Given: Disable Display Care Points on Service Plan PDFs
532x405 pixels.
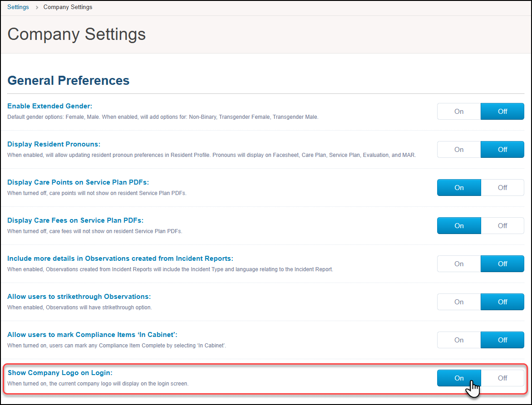Looking at the screenshot, I should coord(502,187).
